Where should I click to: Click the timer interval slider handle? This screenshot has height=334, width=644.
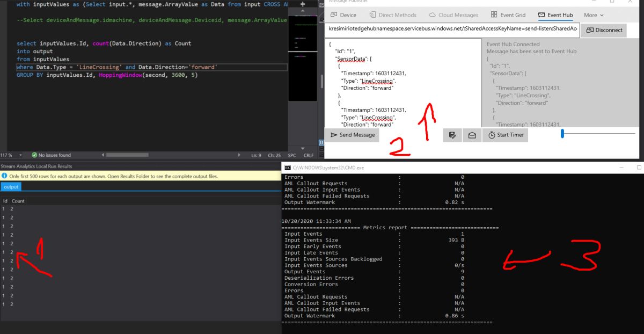tap(562, 134)
